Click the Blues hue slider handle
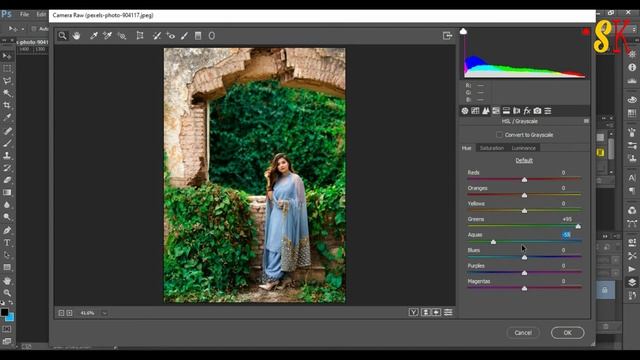This screenshot has width=640, height=360. [524, 257]
